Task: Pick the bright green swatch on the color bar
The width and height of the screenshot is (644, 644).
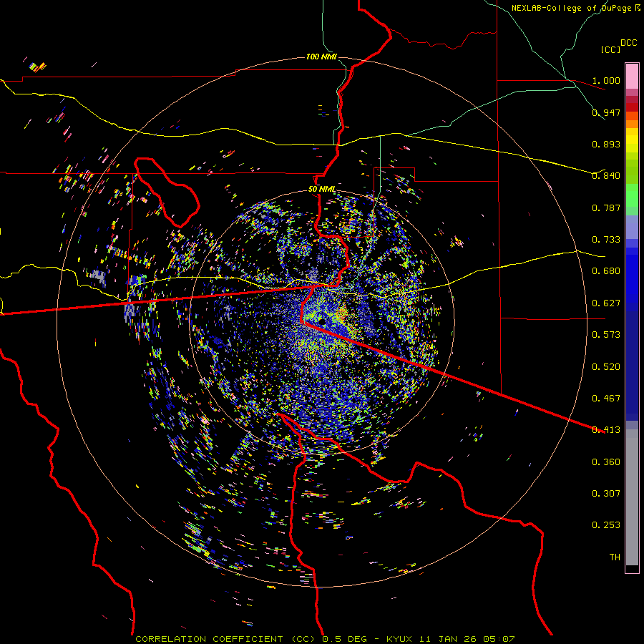Action: point(632,195)
